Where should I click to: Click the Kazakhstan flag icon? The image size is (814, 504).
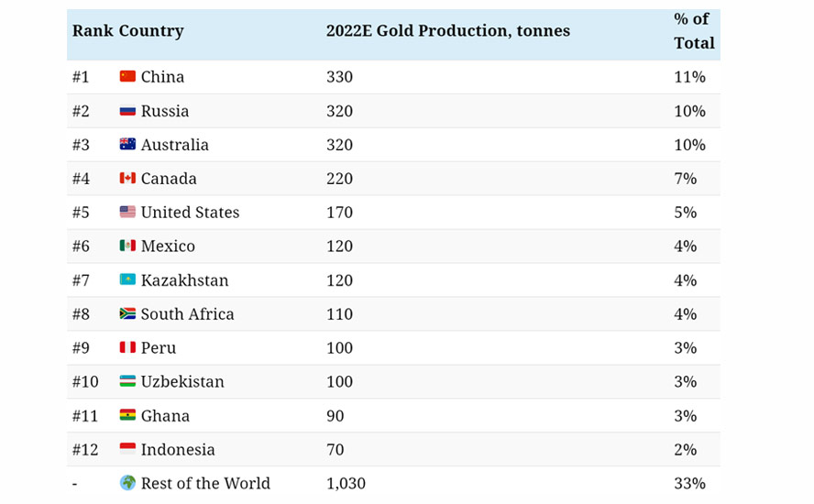(127, 280)
